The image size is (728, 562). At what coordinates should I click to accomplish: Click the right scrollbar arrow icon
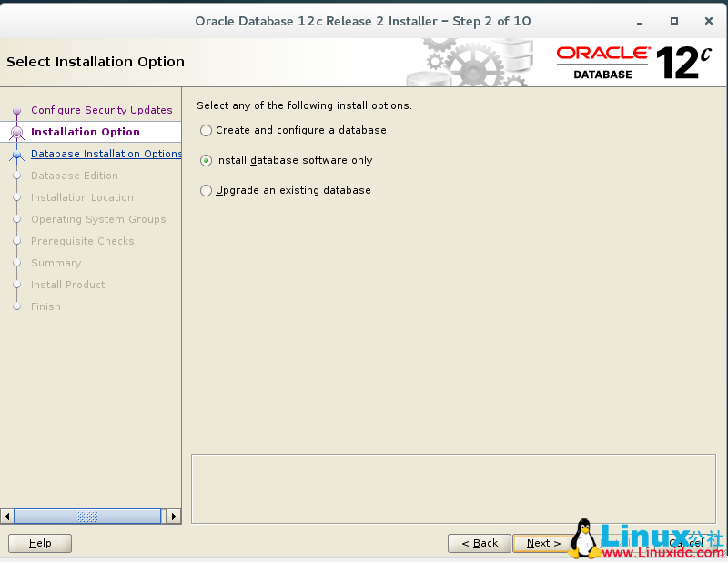(x=174, y=516)
